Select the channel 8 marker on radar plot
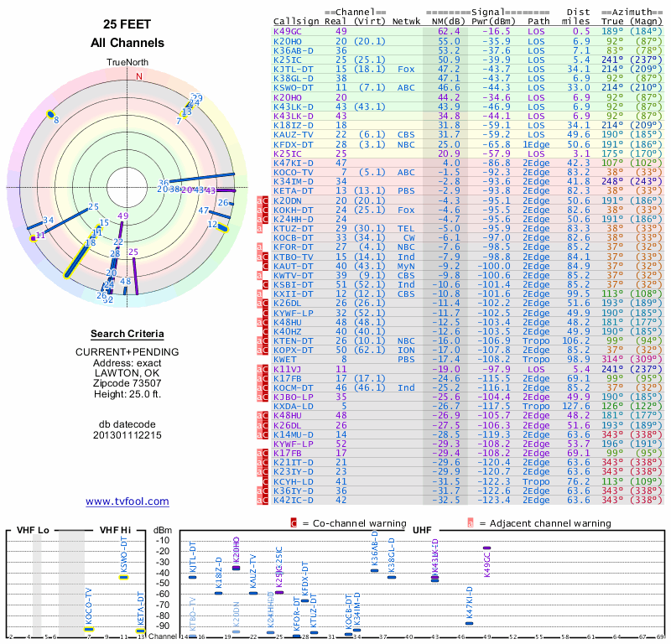 [x=50, y=114]
